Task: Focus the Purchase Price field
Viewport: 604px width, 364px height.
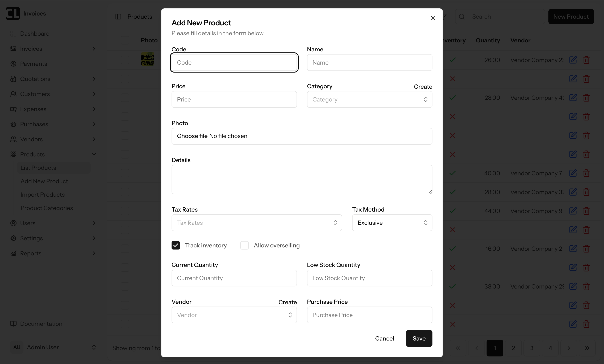Action: coord(369,315)
